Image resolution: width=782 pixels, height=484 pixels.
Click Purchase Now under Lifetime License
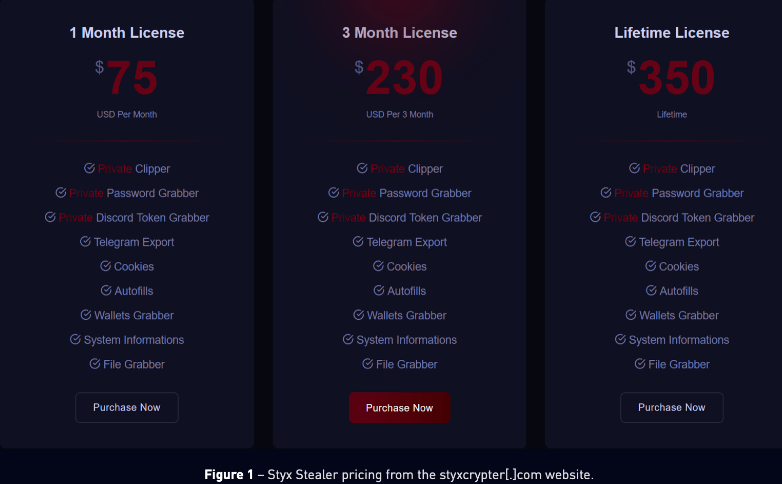(x=672, y=407)
